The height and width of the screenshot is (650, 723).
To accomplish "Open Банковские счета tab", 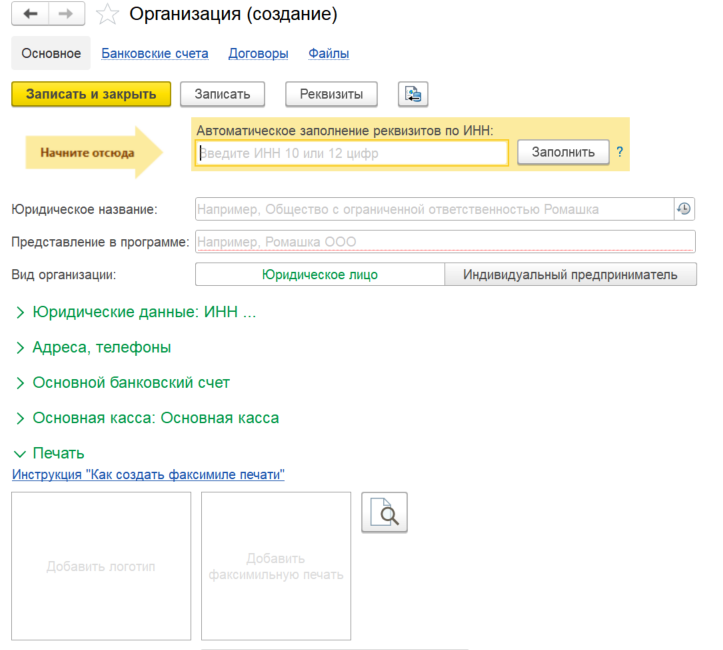I will 155,53.
